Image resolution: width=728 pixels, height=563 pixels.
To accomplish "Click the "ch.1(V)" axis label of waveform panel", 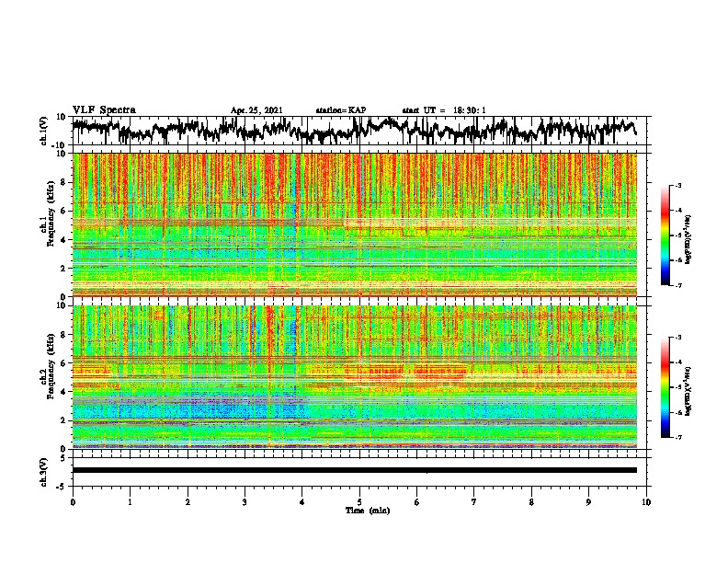I will pos(44,131).
